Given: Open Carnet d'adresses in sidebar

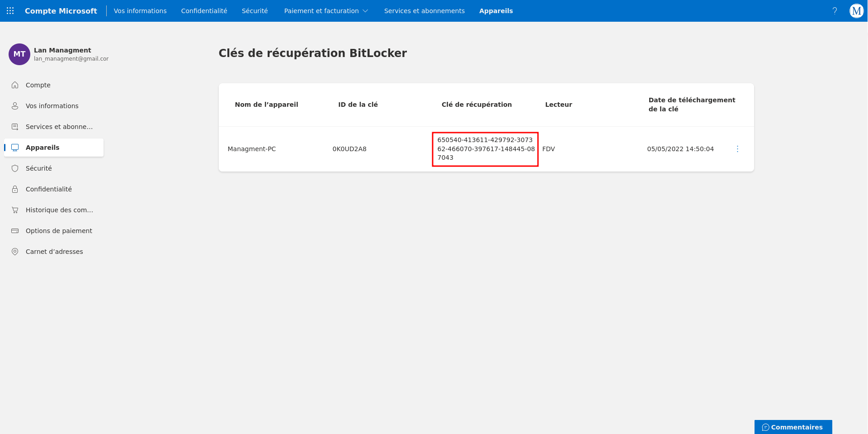Looking at the screenshot, I should pos(54,252).
